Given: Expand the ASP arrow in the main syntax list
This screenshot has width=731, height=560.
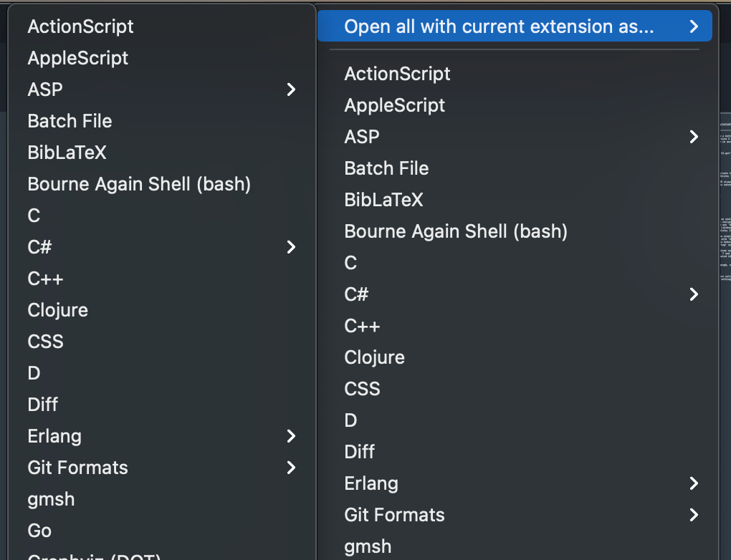Looking at the screenshot, I should (x=291, y=90).
